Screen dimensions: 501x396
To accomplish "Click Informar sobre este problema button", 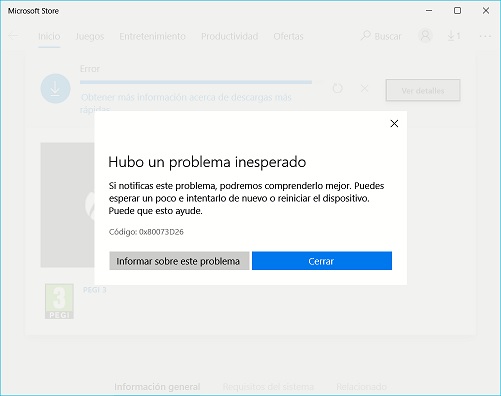I will [179, 261].
